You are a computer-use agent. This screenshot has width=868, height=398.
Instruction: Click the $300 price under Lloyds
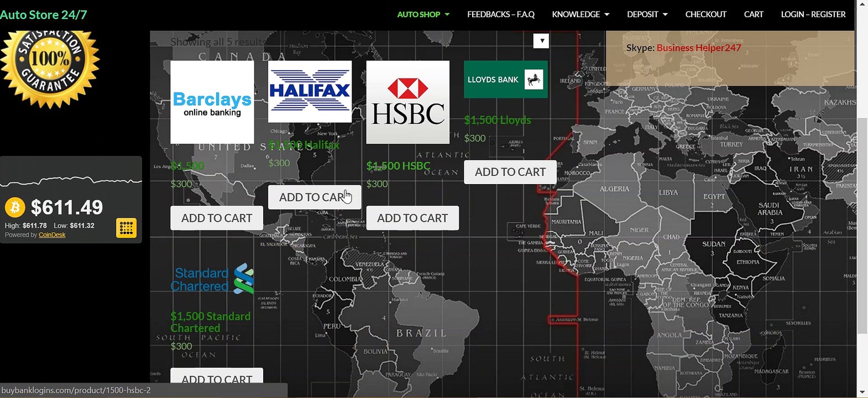click(475, 138)
